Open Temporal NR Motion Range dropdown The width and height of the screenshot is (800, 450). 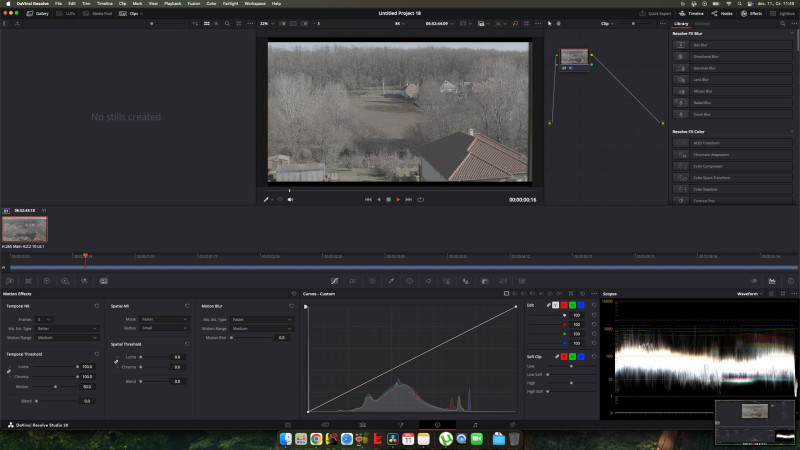tap(66, 338)
